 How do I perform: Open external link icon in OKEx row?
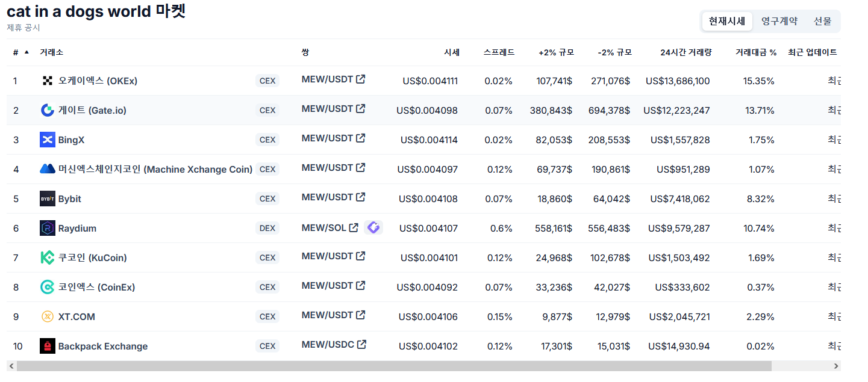(x=361, y=79)
